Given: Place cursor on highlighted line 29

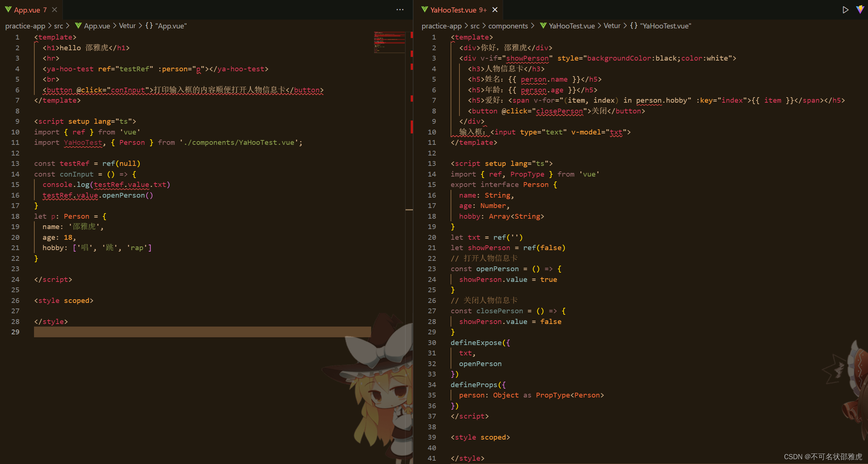Looking at the screenshot, I should click(202, 332).
